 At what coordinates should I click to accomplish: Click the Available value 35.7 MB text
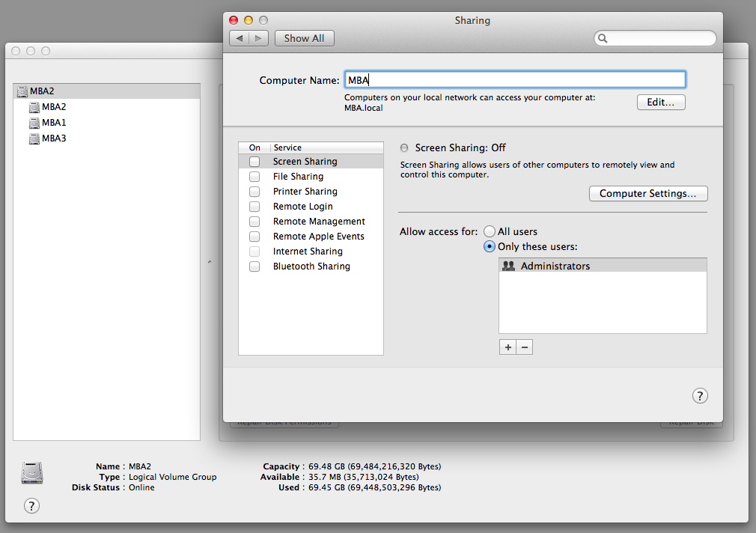tap(364, 477)
